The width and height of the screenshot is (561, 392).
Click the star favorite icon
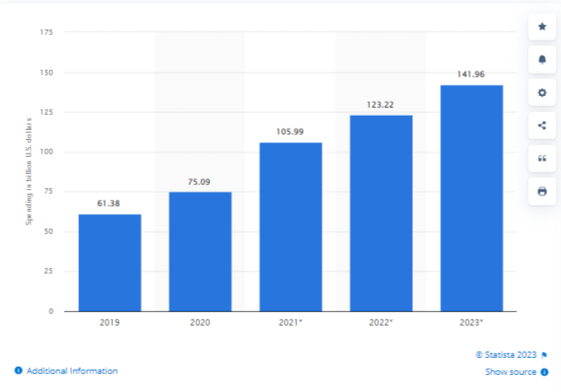541,27
